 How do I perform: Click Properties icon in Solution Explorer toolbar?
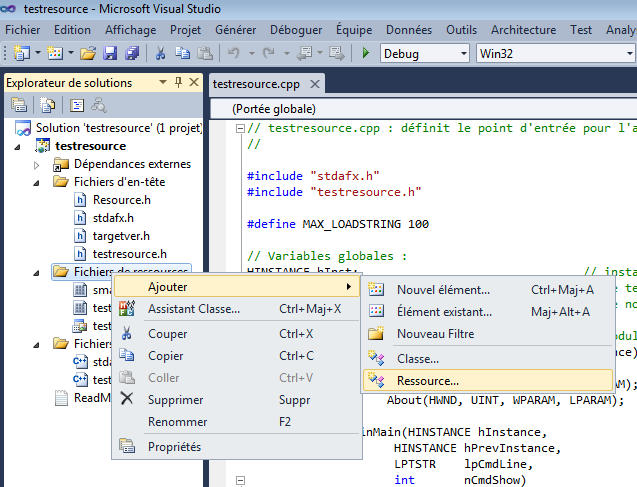tap(19, 105)
